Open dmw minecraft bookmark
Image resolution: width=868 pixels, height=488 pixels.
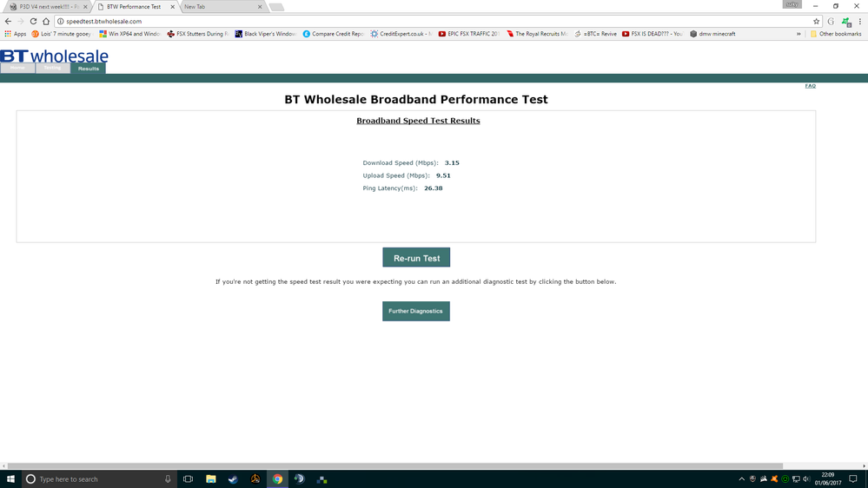click(x=712, y=34)
